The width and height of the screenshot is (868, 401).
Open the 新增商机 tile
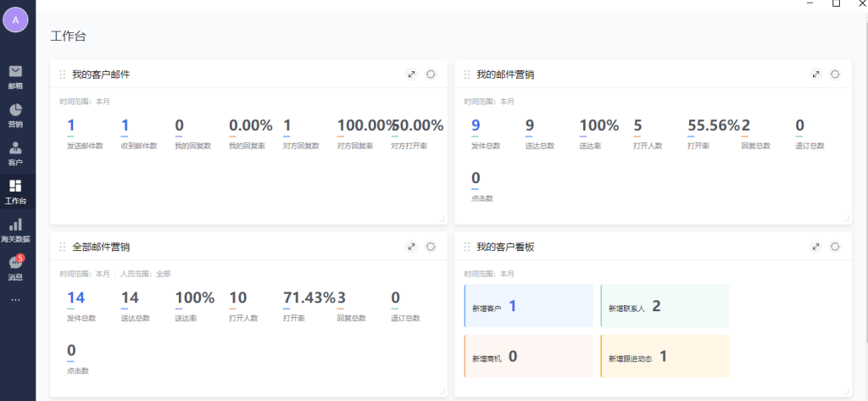tap(529, 356)
